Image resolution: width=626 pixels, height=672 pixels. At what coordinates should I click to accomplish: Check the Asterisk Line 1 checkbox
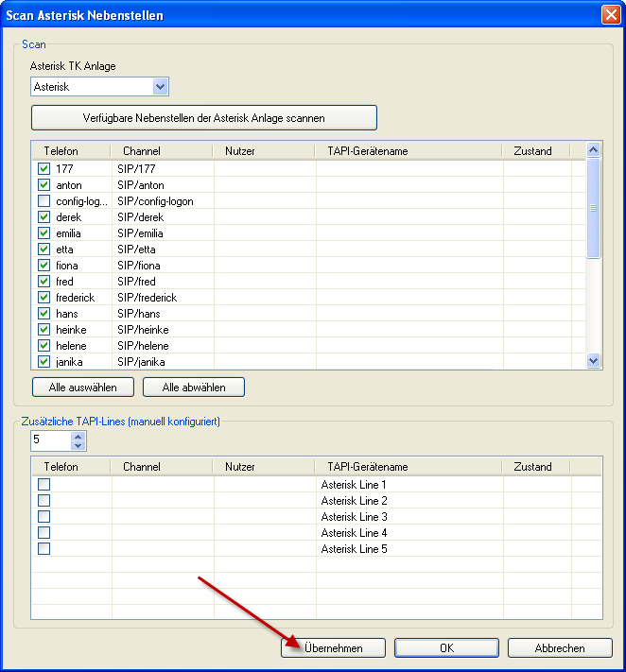(x=44, y=485)
